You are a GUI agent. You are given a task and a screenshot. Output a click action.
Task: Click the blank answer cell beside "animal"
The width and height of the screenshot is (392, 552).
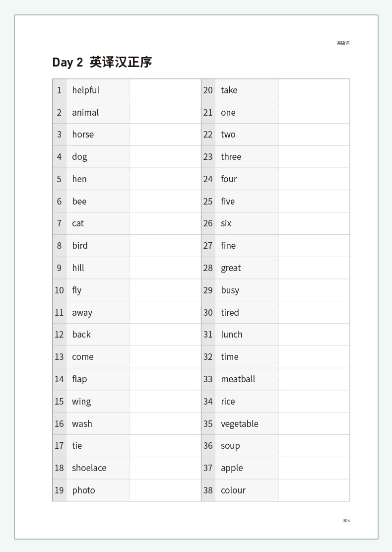click(x=165, y=113)
